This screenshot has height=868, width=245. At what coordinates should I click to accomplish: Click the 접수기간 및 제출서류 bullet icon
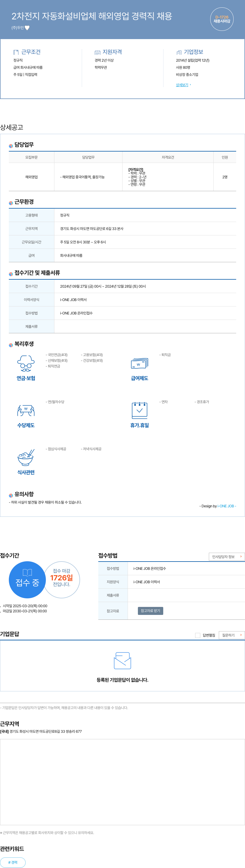click(x=11, y=274)
